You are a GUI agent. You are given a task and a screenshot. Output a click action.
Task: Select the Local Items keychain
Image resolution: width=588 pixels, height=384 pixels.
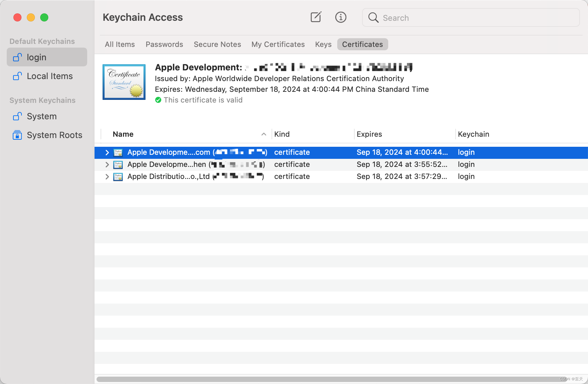(47, 76)
